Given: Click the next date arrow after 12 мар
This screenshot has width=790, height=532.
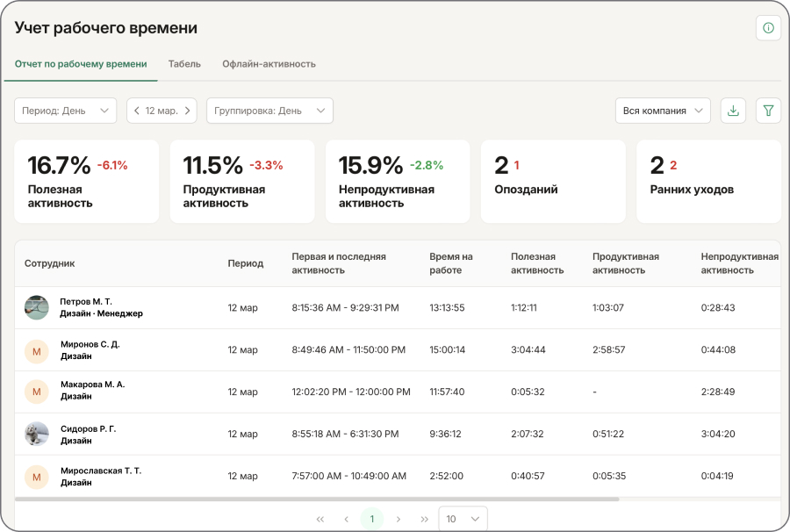Looking at the screenshot, I should coord(186,111).
